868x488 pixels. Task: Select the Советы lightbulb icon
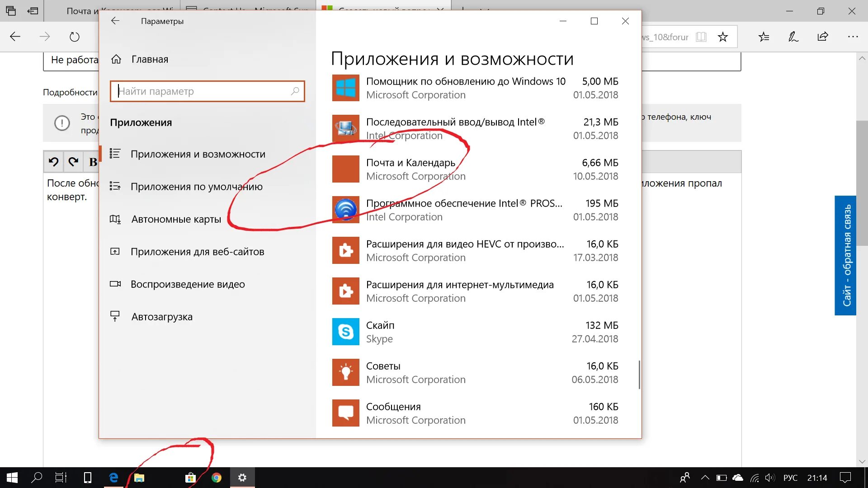[346, 372]
